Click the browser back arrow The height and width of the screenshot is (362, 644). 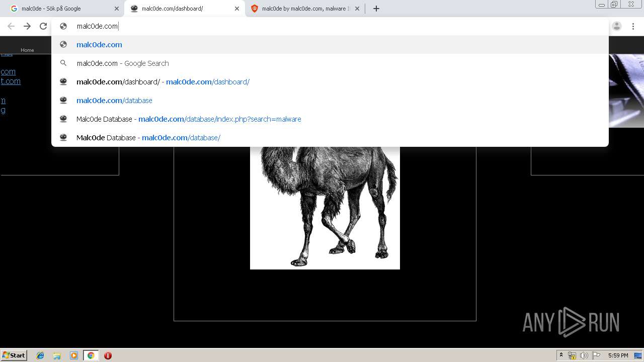coord(11,26)
